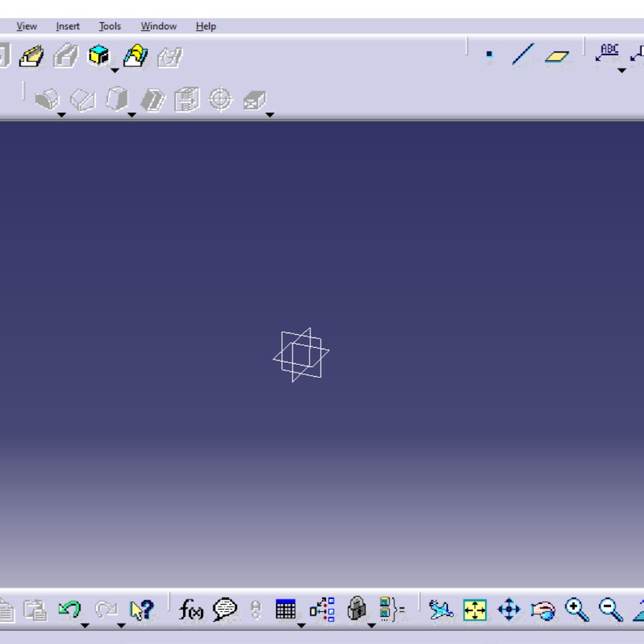Expand the Remove Face flyout arrow
The width and height of the screenshot is (644, 644).
270,115
